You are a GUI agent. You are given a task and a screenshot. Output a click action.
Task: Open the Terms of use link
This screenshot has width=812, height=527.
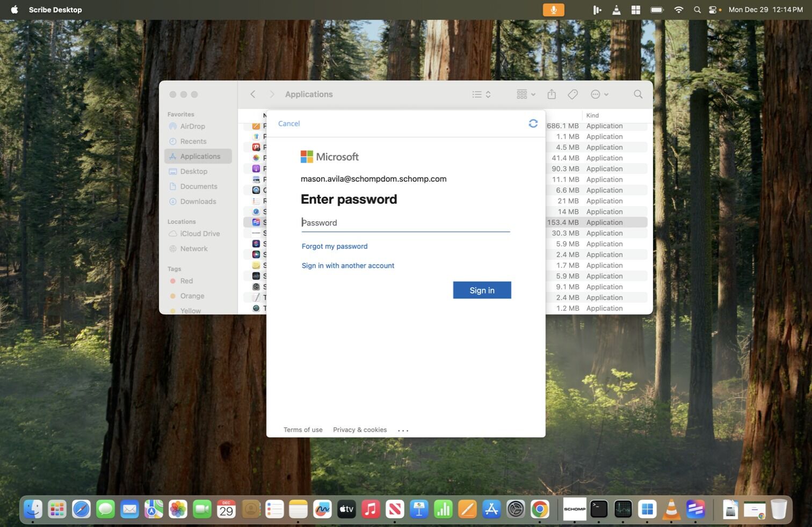pos(303,430)
